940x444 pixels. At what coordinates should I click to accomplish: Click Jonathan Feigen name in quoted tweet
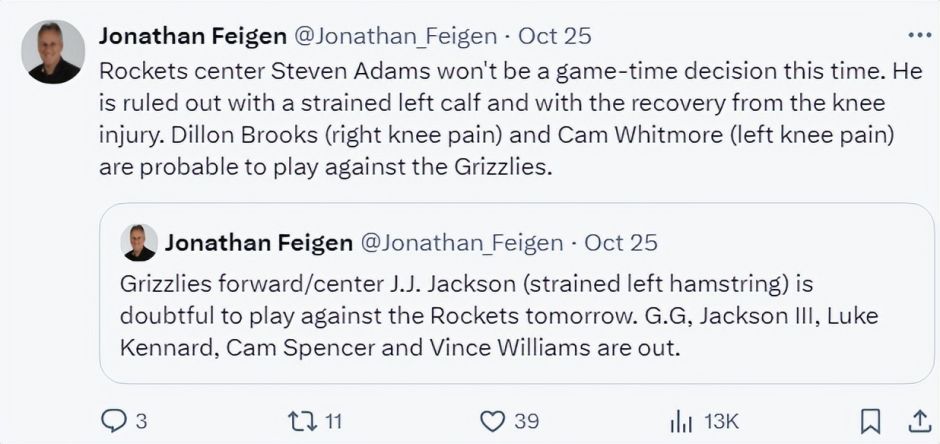258,243
